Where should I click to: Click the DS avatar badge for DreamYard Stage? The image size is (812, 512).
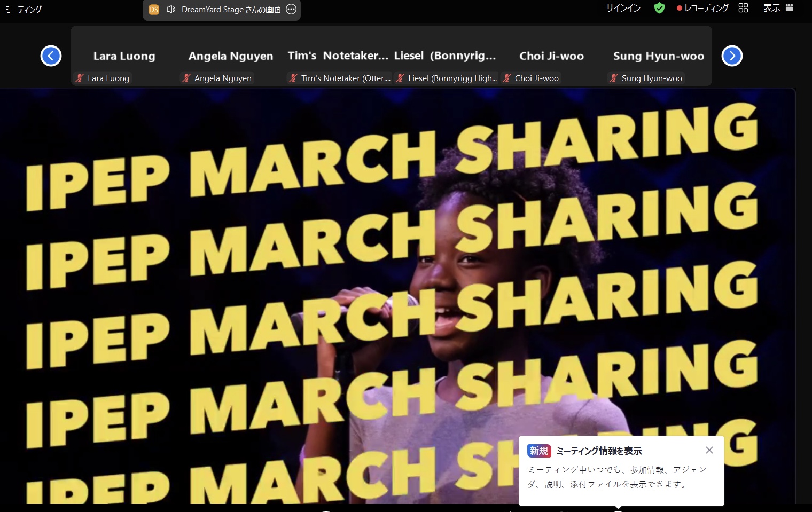[154, 10]
